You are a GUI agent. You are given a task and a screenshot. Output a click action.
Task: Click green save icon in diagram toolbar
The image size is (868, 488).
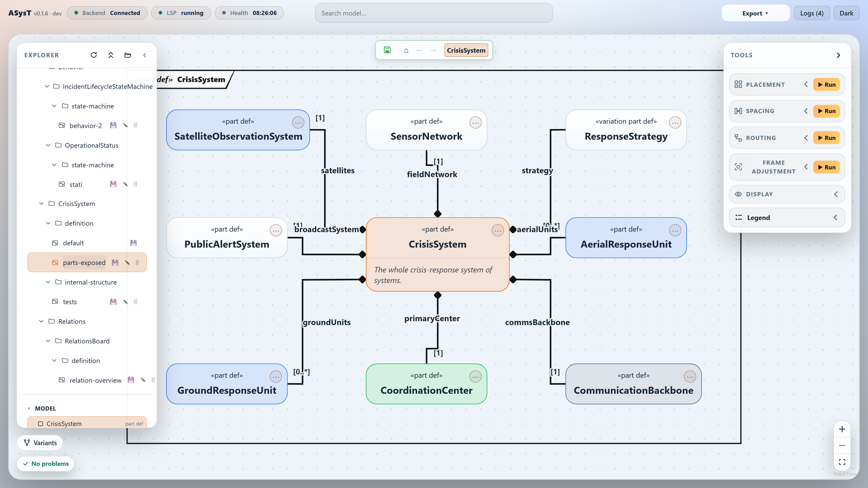[x=387, y=50]
